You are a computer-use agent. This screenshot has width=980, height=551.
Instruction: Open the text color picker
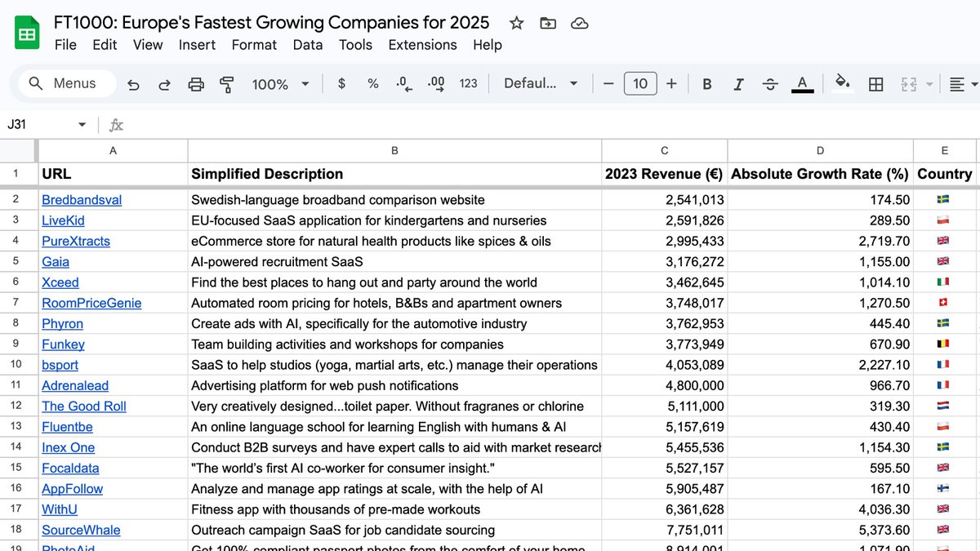tap(802, 83)
